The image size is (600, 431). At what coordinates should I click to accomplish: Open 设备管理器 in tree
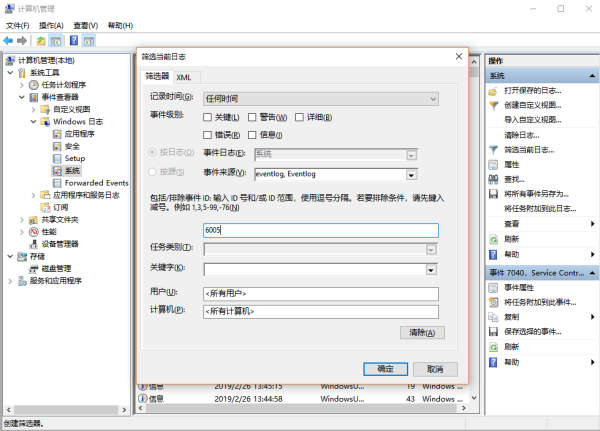[x=60, y=244]
